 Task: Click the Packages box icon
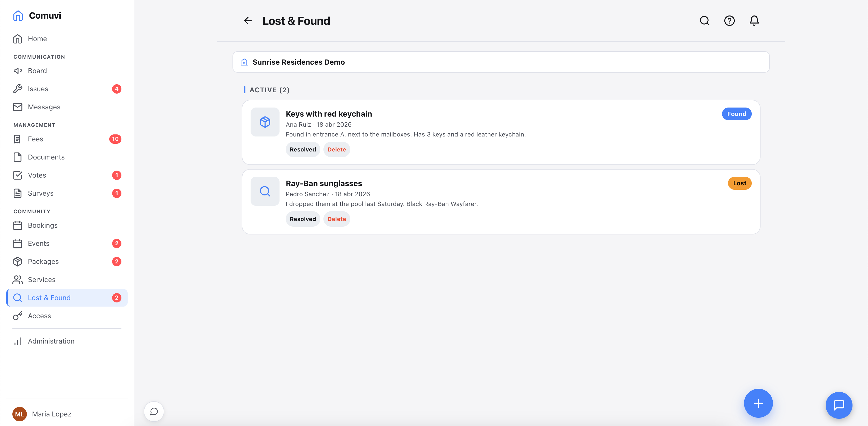tap(18, 261)
